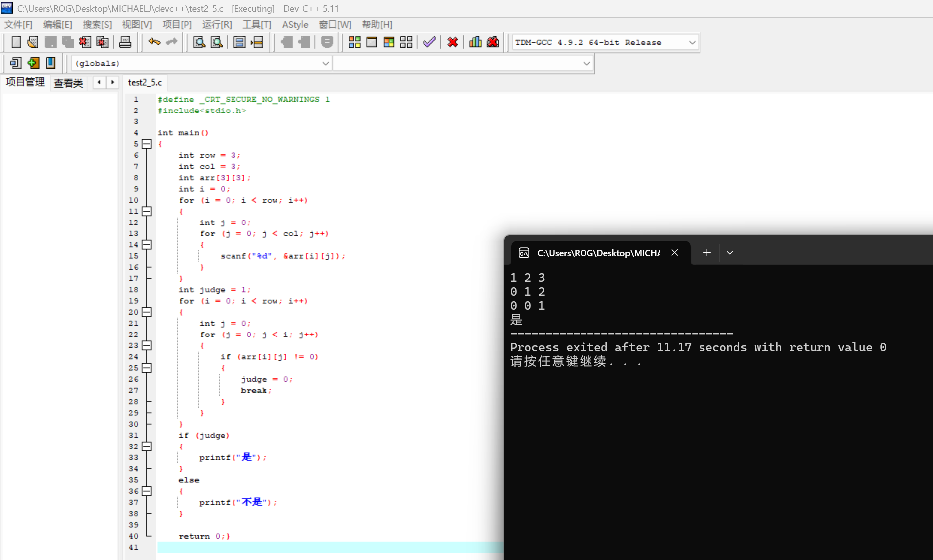Viewport: 933px width, 560px height.
Task: Click the scanf line in code
Action: pos(282,256)
